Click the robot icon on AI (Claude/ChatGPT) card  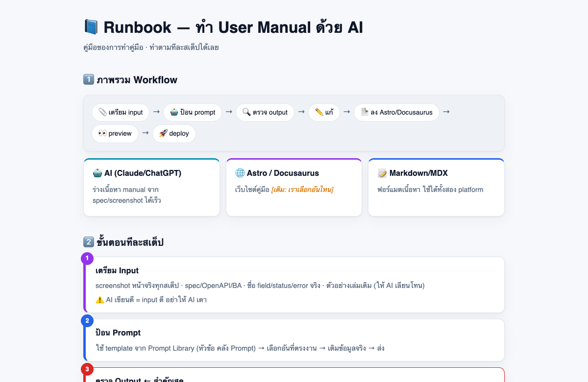[97, 173]
